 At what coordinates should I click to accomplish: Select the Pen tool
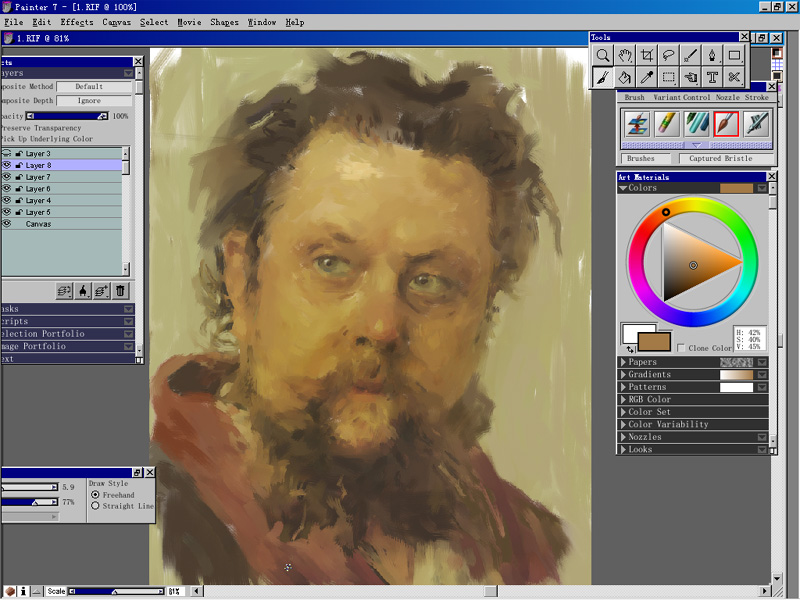(x=712, y=55)
